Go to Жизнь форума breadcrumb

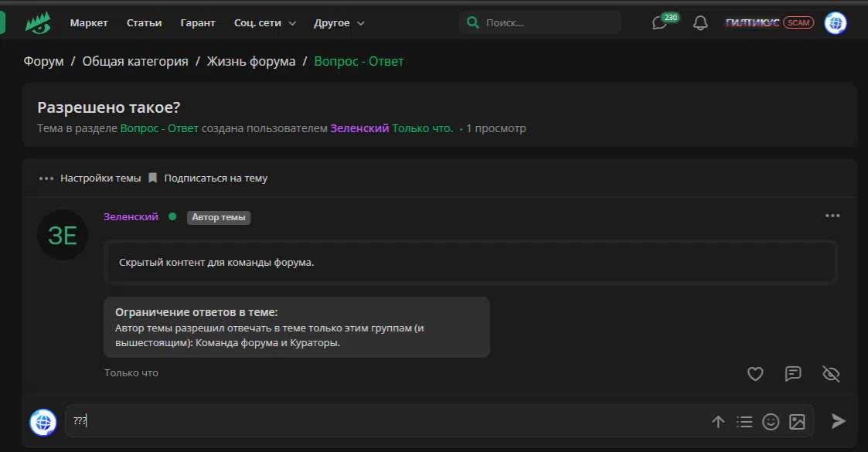coord(250,61)
